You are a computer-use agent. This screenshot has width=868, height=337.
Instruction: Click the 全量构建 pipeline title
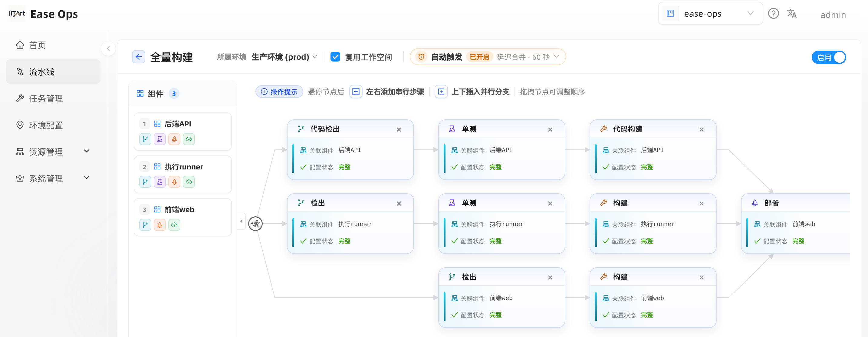pyautogui.click(x=172, y=57)
